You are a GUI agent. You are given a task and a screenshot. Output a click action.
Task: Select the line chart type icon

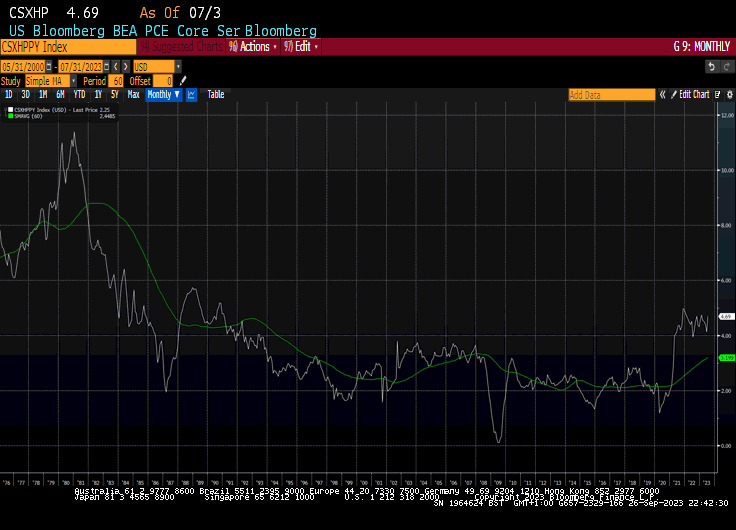[191, 94]
